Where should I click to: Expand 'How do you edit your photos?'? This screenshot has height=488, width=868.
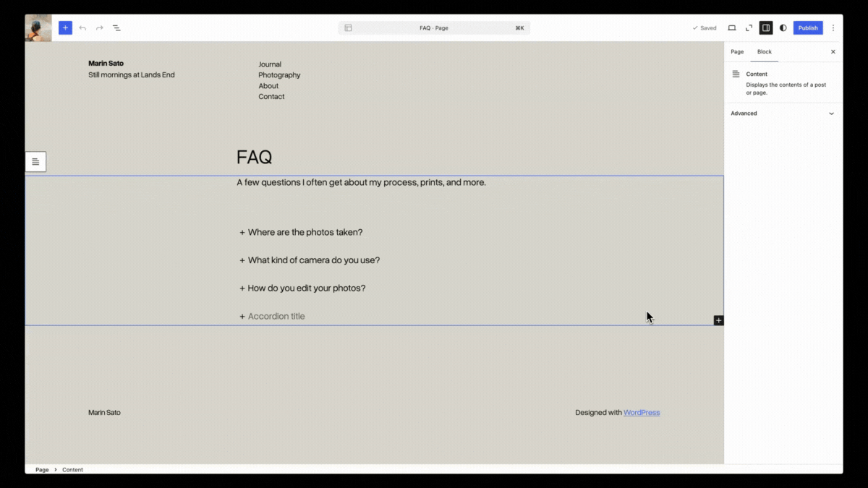(306, 288)
